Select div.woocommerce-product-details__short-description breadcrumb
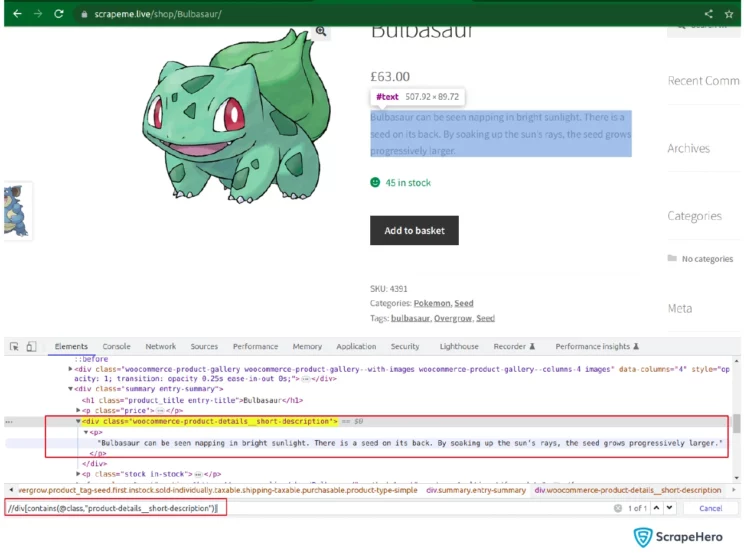This screenshot has width=744, height=553. 627,490
